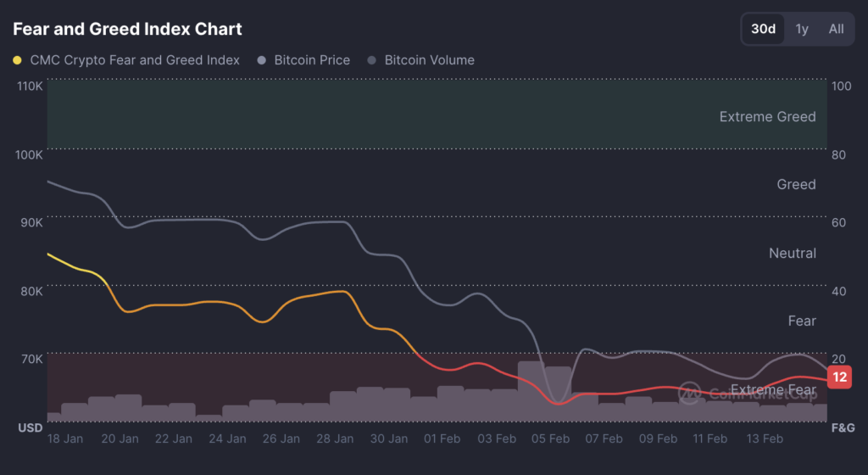
Task: Click the Greed zone label
Action: point(796,184)
